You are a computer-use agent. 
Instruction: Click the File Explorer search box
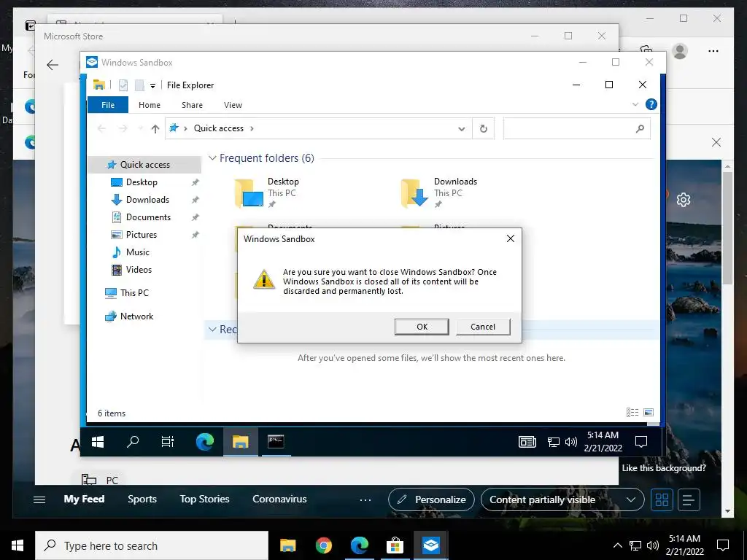[x=576, y=128]
